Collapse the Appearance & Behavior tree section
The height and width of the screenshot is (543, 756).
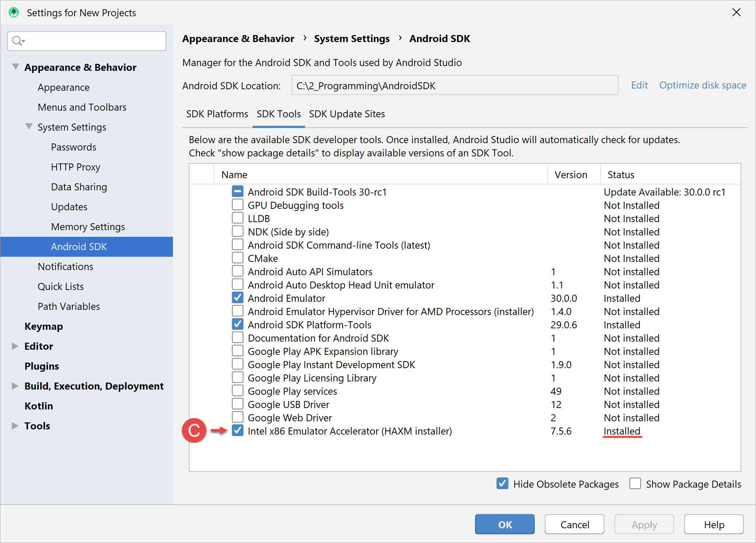pos(15,67)
